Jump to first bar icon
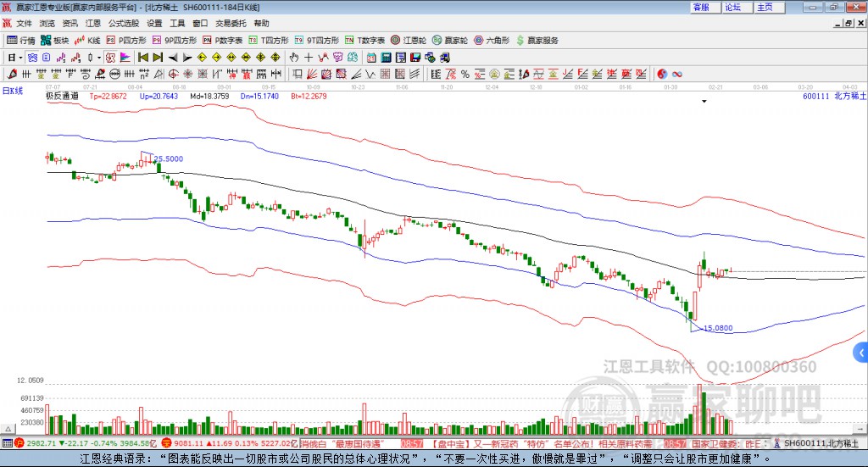The height and width of the screenshot is (467, 868). tap(142, 58)
